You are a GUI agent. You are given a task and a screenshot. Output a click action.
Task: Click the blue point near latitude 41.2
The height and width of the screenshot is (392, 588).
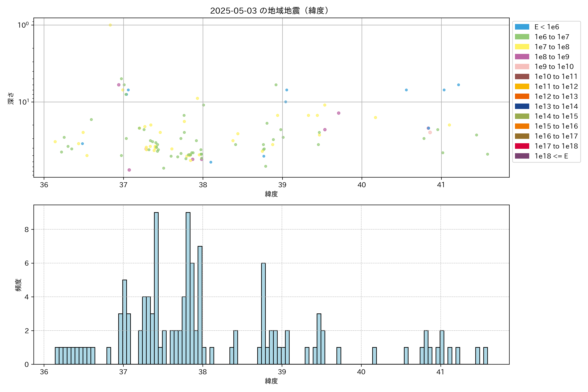458,85
